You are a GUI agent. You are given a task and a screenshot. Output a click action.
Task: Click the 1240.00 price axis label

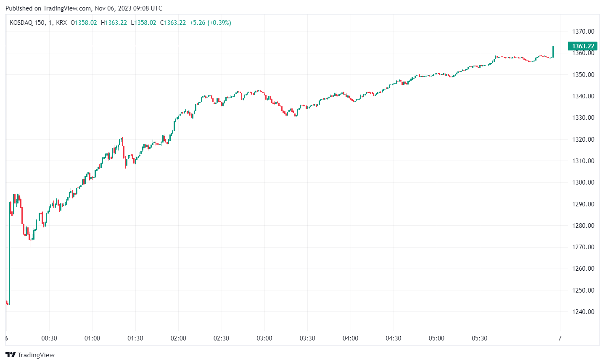click(x=583, y=312)
